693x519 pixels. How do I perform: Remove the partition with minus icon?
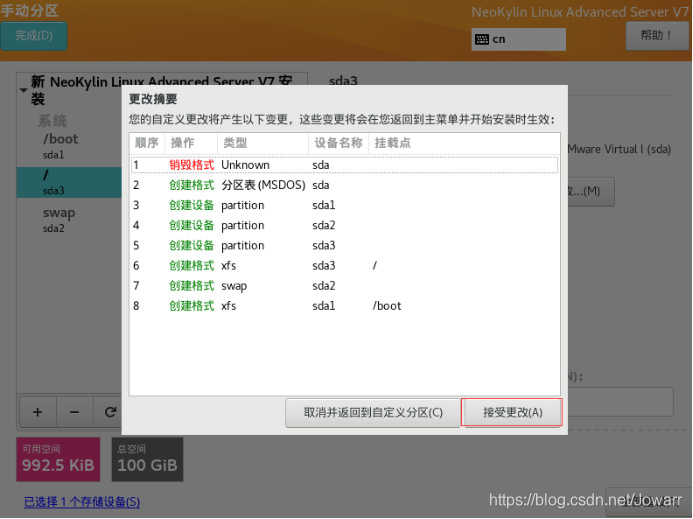tap(74, 412)
